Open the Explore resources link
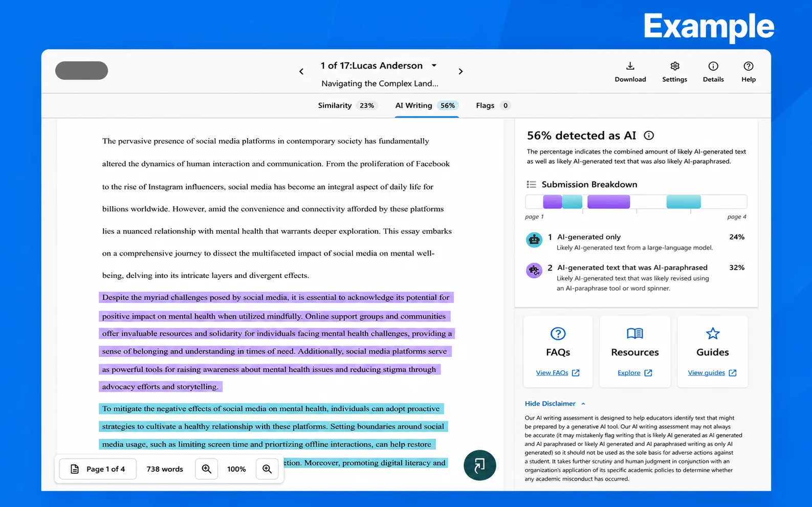The height and width of the screenshot is (507, 812). [x=635, y=372]
